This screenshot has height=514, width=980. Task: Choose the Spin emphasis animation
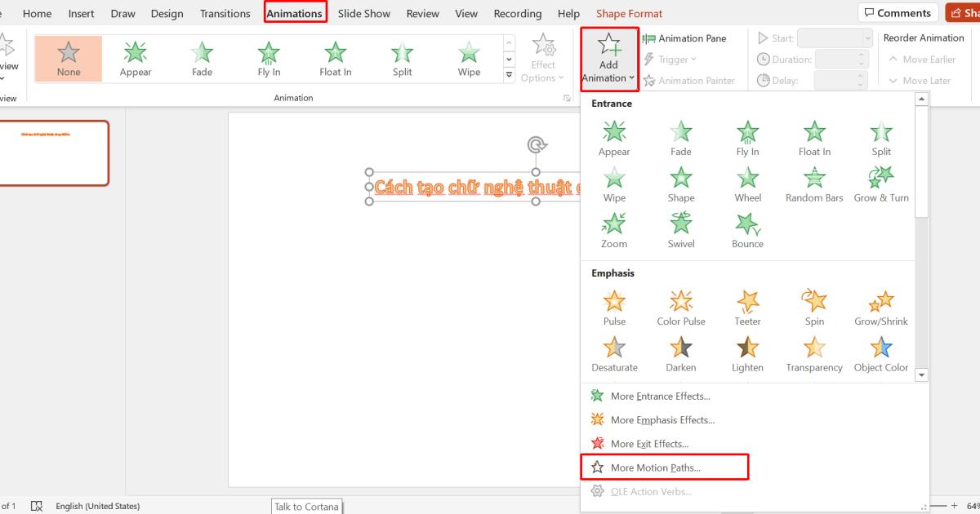click(814, 308)
